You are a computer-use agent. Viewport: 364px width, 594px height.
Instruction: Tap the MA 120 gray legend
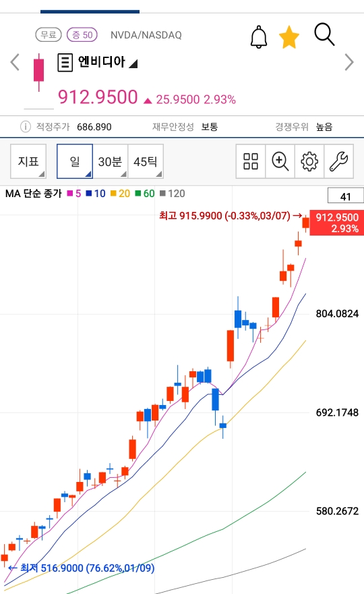click(x=173, y=194)
